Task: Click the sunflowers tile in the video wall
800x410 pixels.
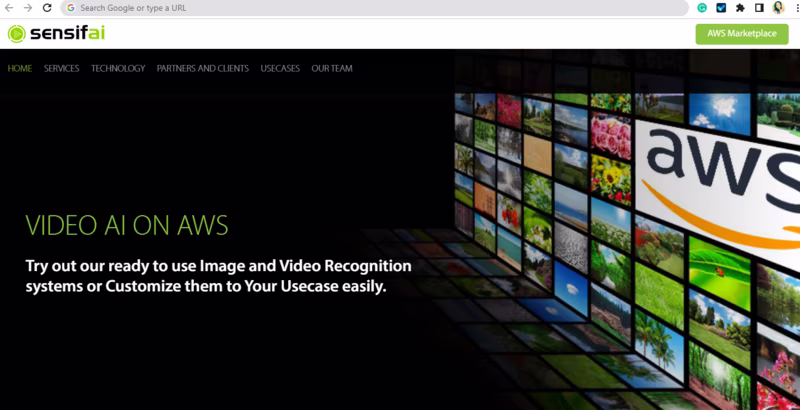Action: point(611,180)
